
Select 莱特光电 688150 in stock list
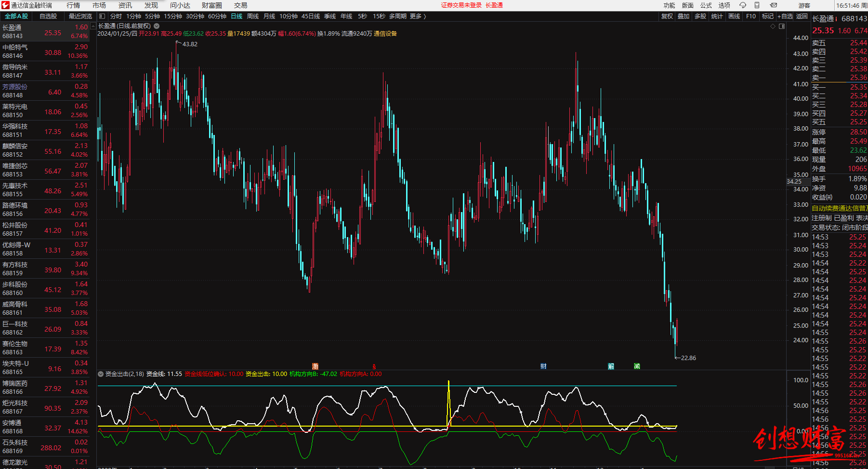click(45, 111)
